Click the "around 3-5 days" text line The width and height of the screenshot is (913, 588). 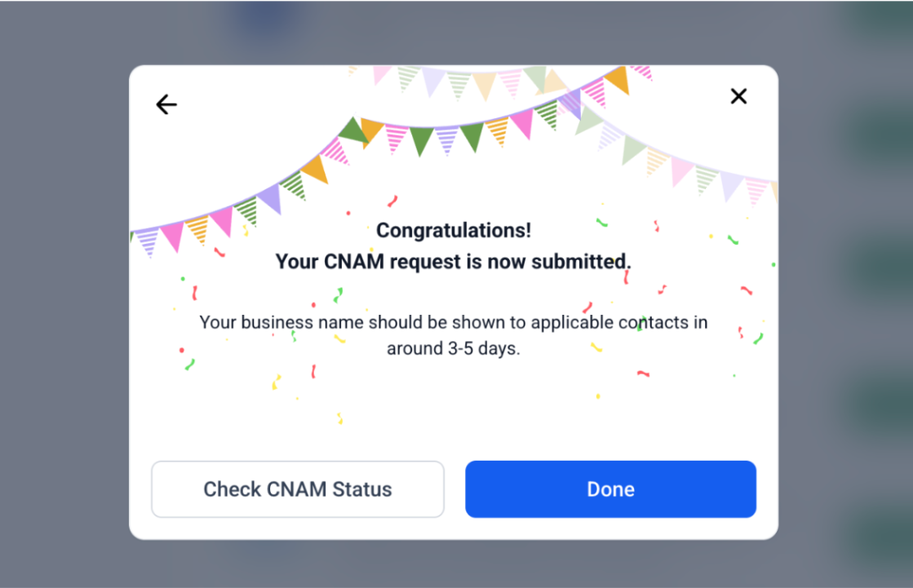(x=453, y=348)
